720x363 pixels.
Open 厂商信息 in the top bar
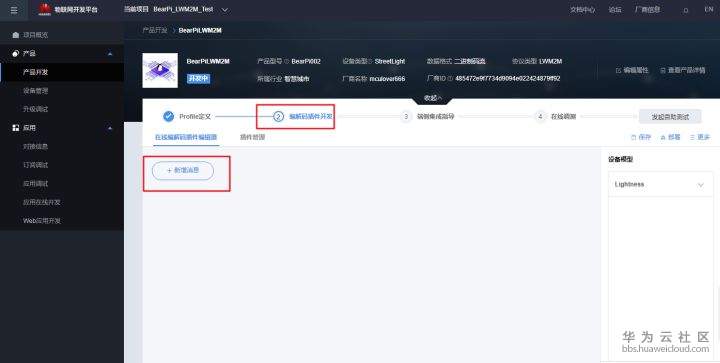[x=647, y=10]
